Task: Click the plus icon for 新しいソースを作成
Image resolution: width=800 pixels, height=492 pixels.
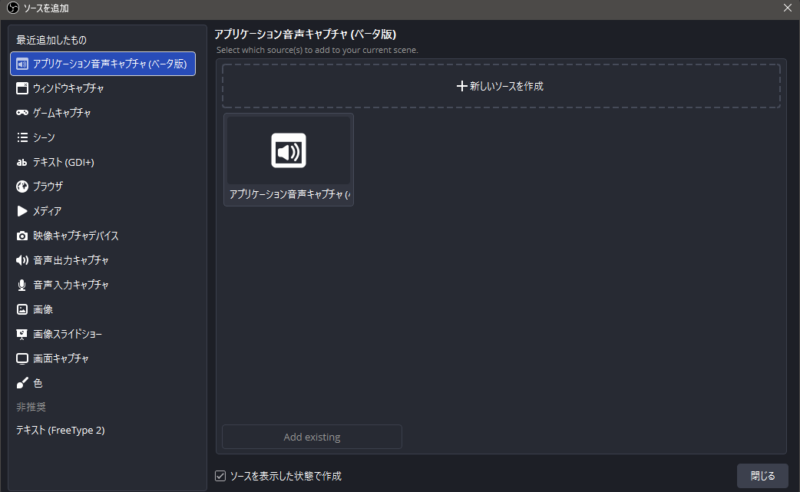Action: [462, 86]
